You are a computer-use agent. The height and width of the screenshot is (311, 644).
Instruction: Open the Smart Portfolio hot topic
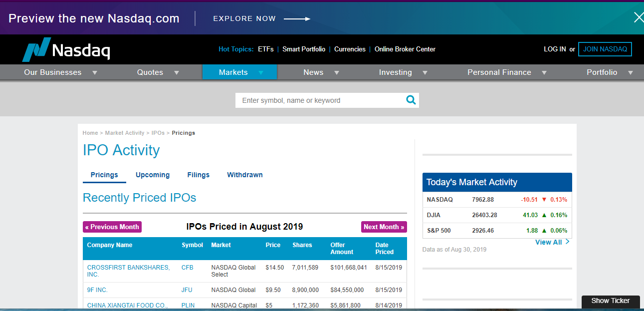[304, 49]
